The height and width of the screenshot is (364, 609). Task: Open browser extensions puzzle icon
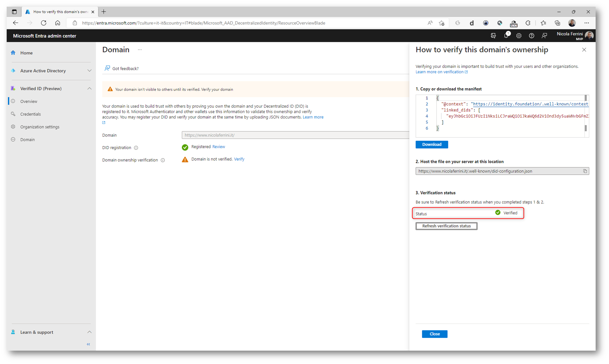coord(528,23)
